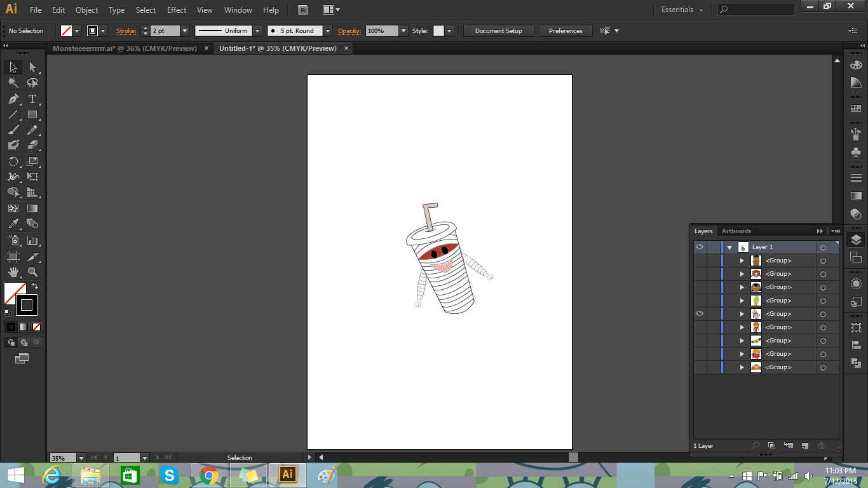The width and height of the screenshot is (868, 488).
Task: Show the hidden ice cream cone group
Action: [x=700, y=301]
